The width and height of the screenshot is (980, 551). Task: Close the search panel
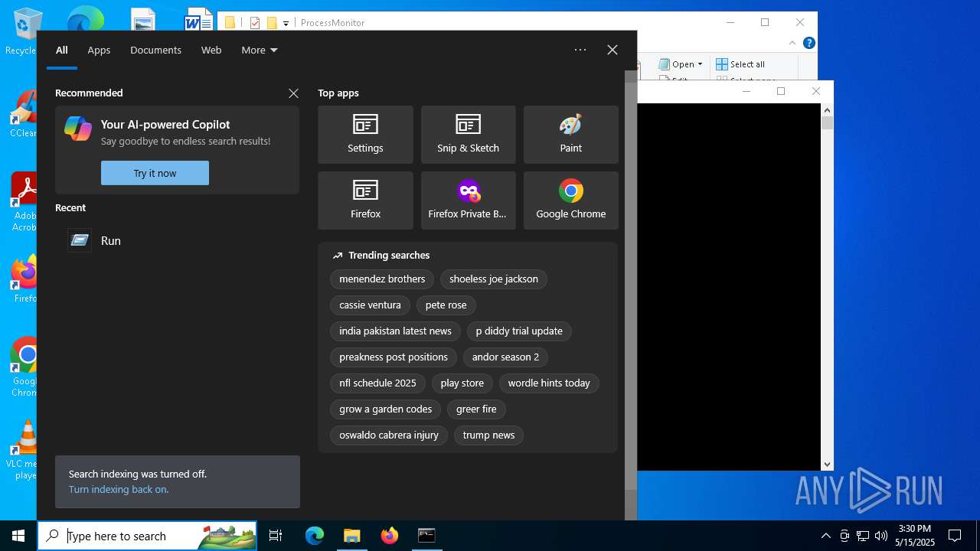click(x=612, y=50)
